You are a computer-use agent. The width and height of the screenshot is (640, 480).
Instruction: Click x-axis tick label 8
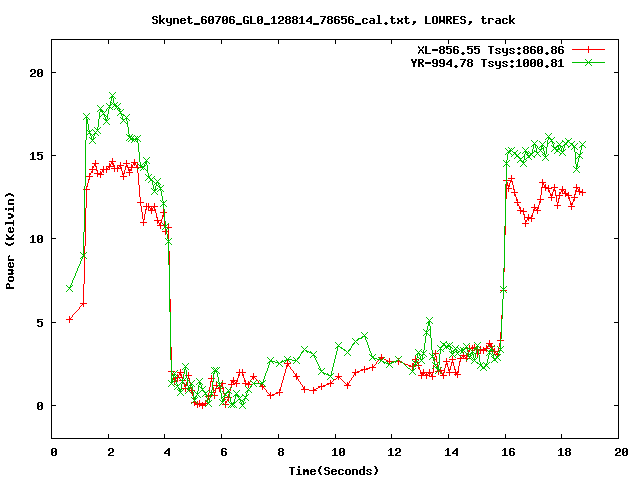280,452
